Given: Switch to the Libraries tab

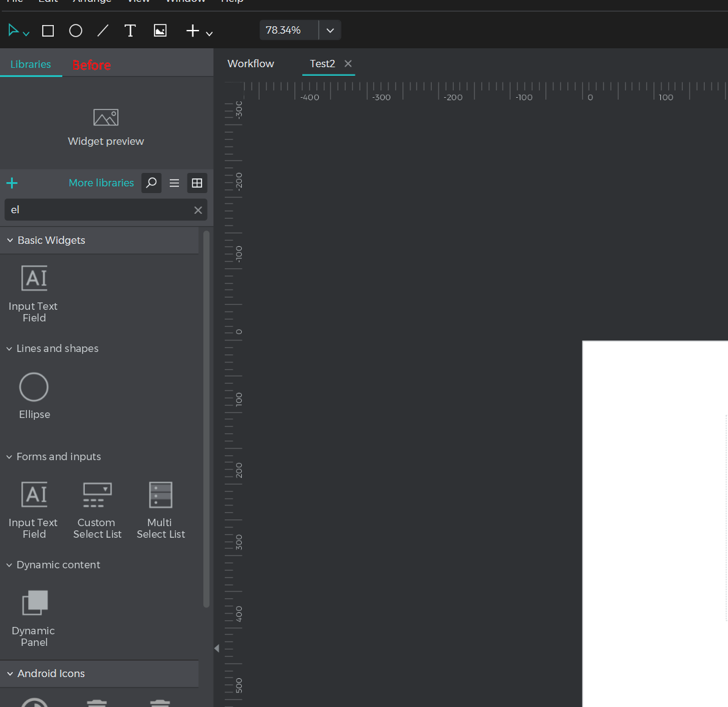Looking at the screenshot, I should (31, 64).
